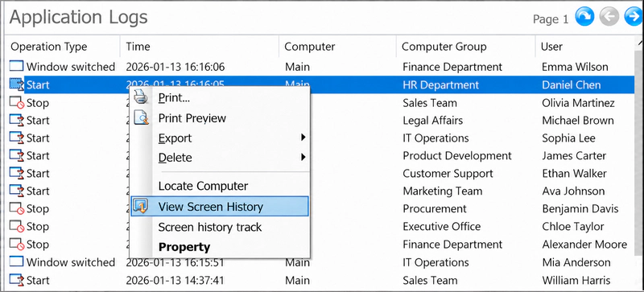The width and height of the screenshot is (644, 292).
Task: Click Customer Support group cell
Action: [x=448, y=173]
